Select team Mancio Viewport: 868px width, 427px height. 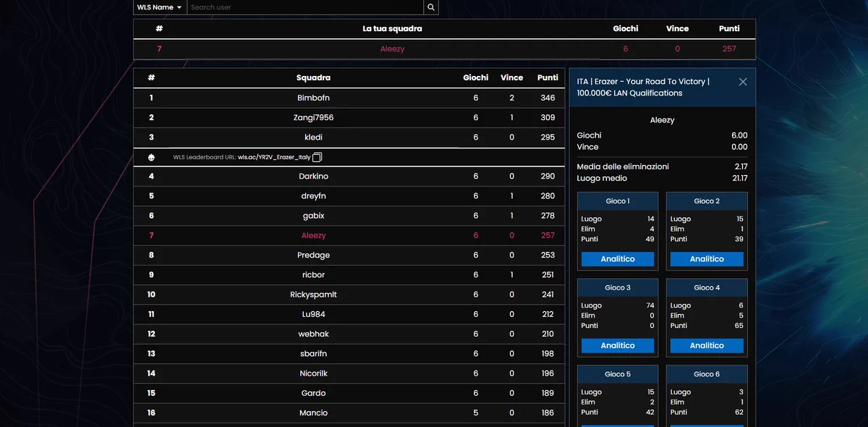pyautogui.click(x=313, y=413)
